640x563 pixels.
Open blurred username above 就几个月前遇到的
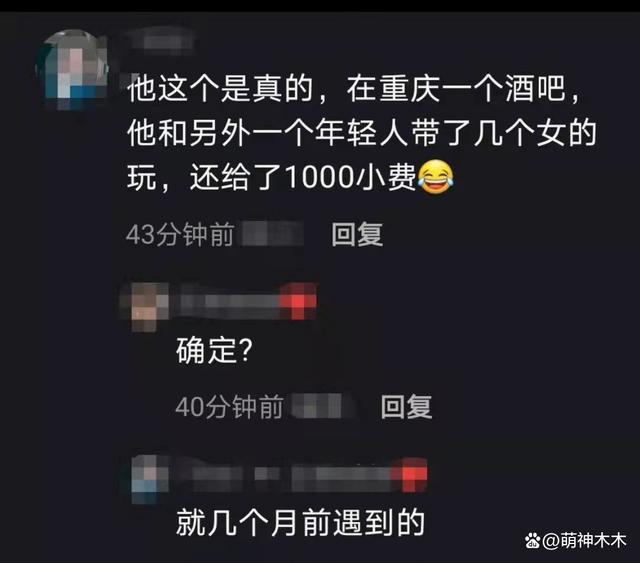coord(288,474)
